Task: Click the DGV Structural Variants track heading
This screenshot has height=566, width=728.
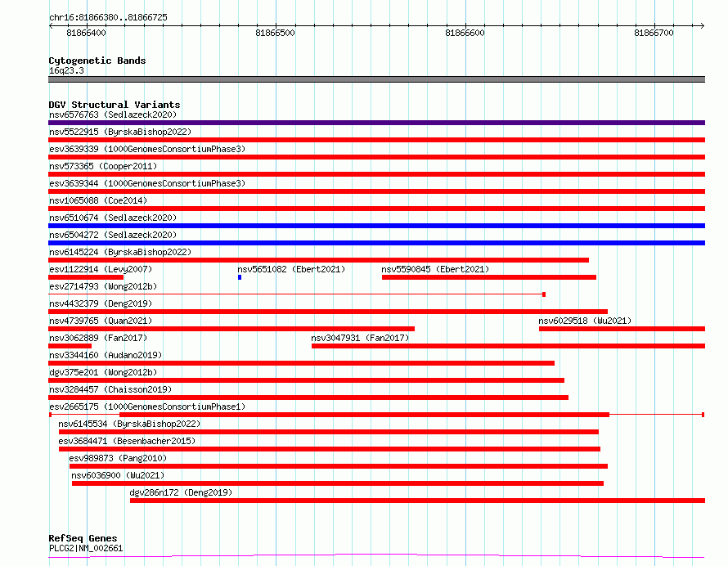Action: pyautogui.click(x=115, y=105)
